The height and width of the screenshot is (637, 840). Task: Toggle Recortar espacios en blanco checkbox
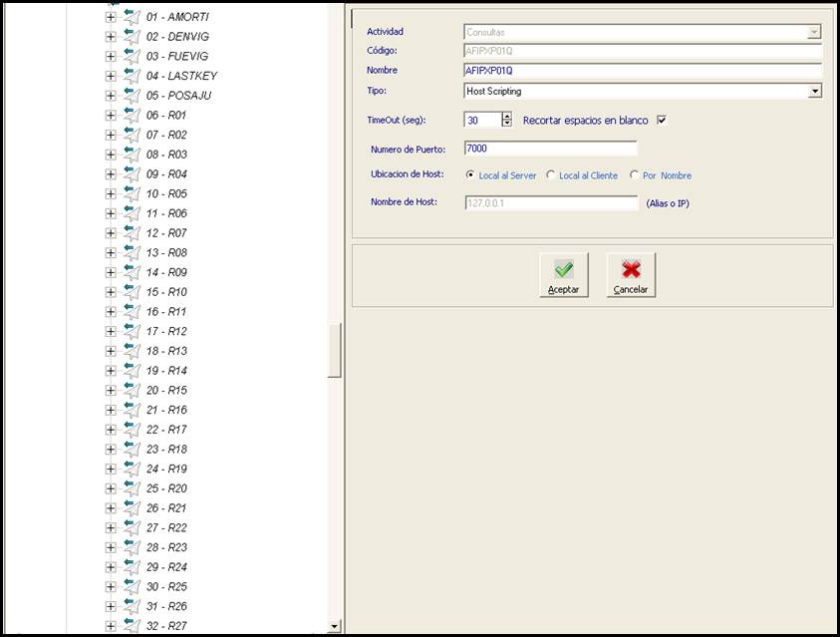661,121
